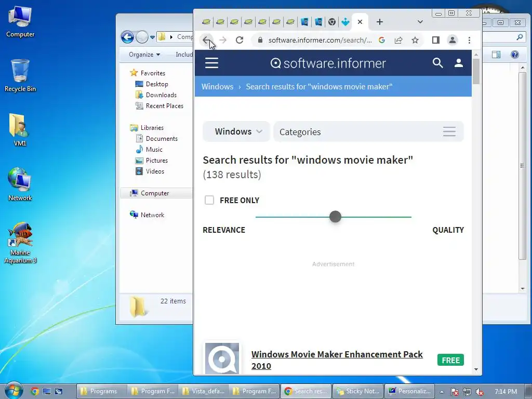Select the Computer desktop icon
The image size is (532, 399).
(x=20, y=21)
